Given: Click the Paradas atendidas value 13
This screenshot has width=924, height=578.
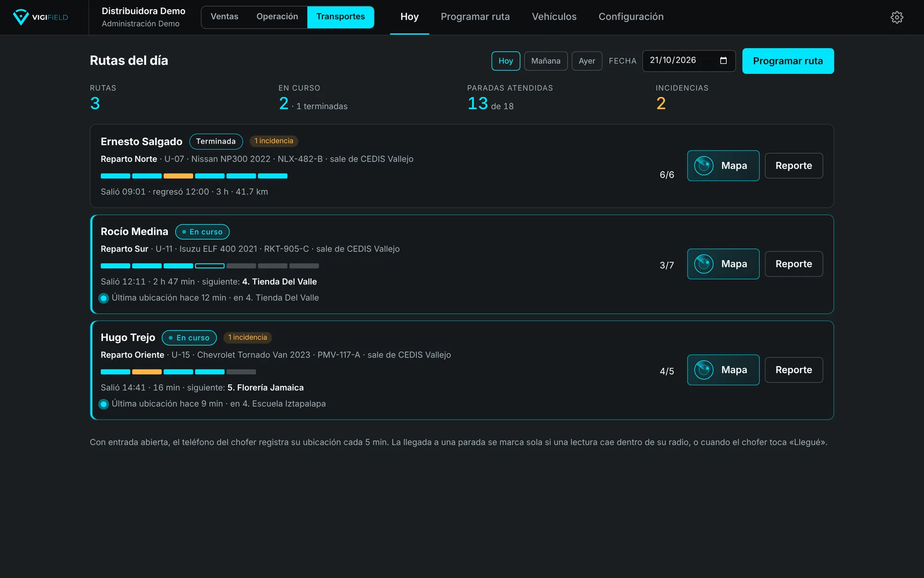Looking at the screenshot, I should point(478,104).
